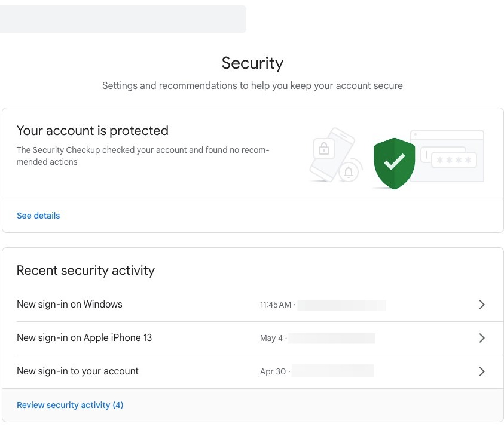Click the notification bell illustration icon

(349, 173)
